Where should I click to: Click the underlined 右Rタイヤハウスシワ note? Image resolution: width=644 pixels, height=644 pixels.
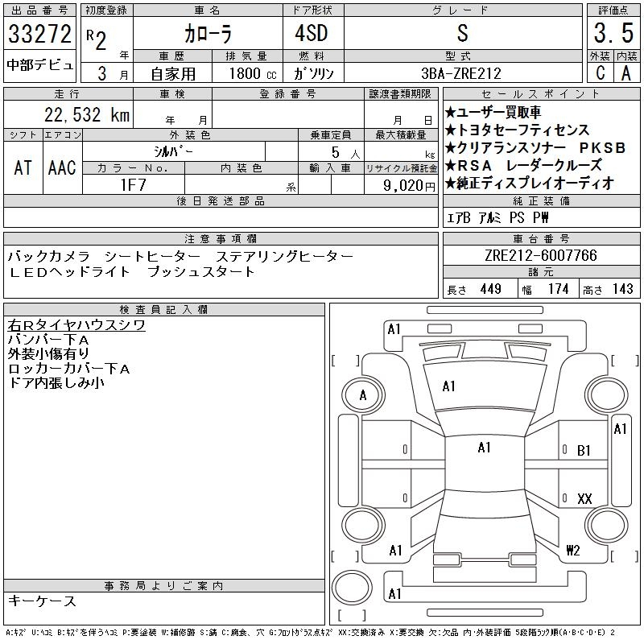tap(76, 325)
